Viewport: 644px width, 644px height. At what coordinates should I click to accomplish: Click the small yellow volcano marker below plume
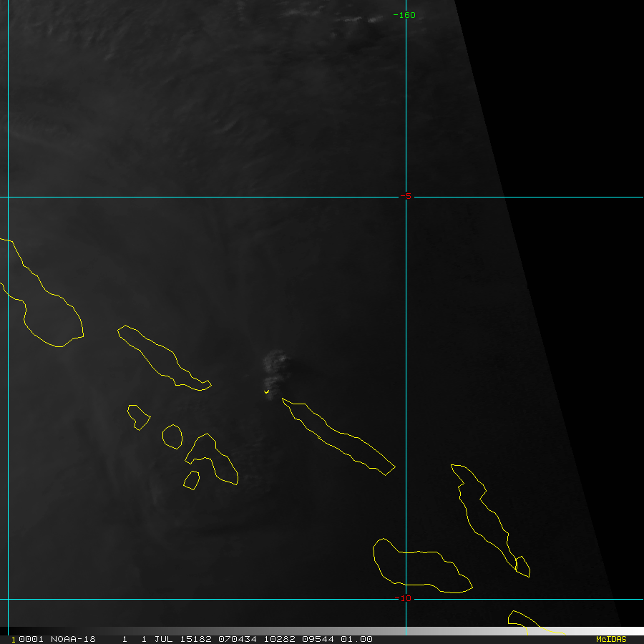click(x=267, y=392)
